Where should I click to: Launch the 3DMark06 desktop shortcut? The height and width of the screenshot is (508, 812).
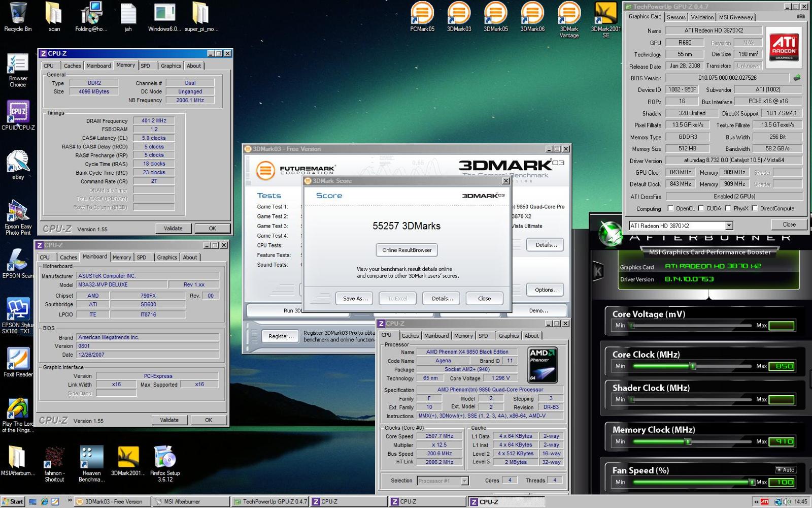coord(532,17)
